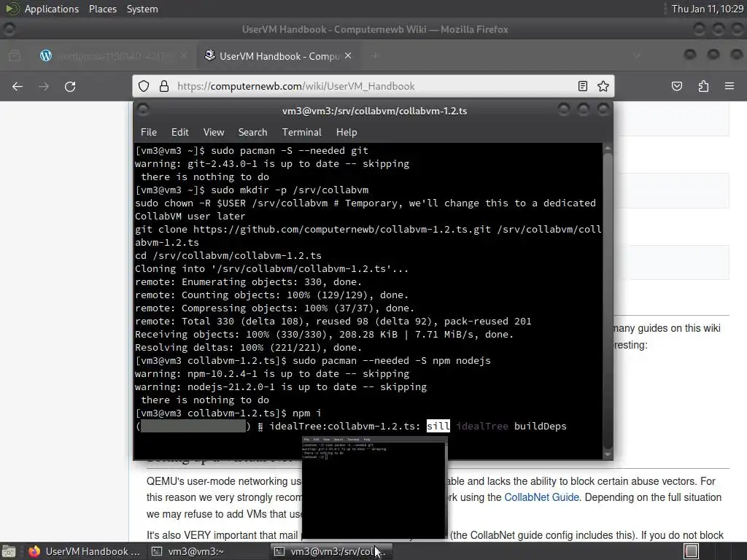Select the UserVM Handbook tab
Image resolution: width=747 pixels, height=560 pixels.
click(x=278, y=55)
